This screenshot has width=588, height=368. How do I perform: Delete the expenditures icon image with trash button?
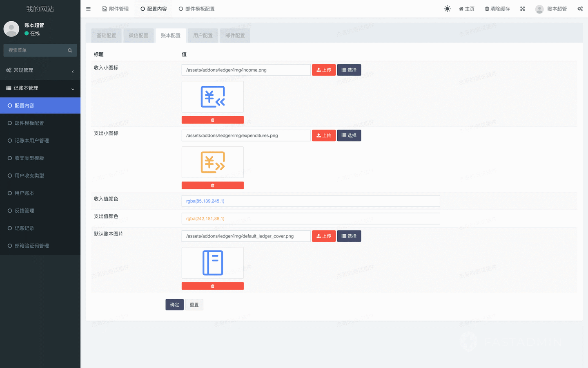212,186
